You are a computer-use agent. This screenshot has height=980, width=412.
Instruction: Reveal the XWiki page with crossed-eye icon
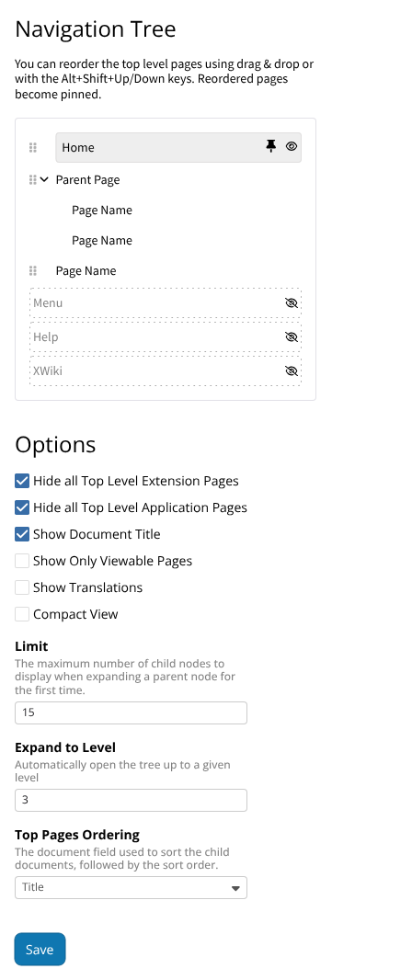point(291,370)
